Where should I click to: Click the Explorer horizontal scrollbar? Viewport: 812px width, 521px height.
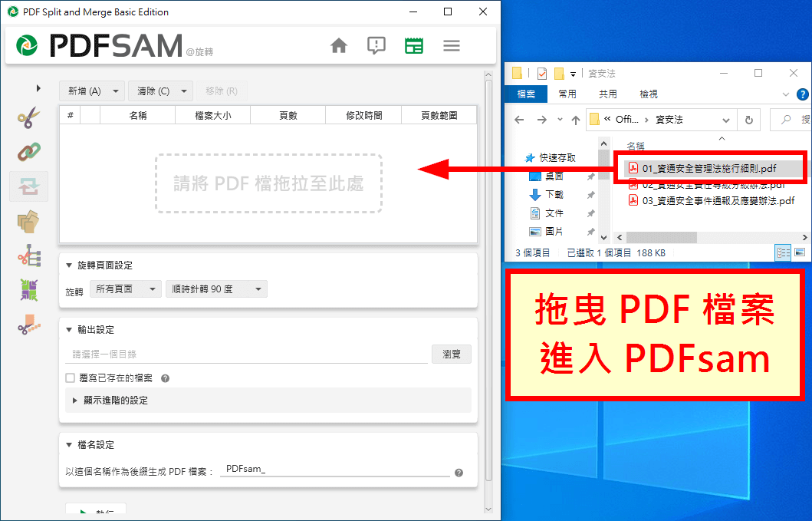pos(661,237)
